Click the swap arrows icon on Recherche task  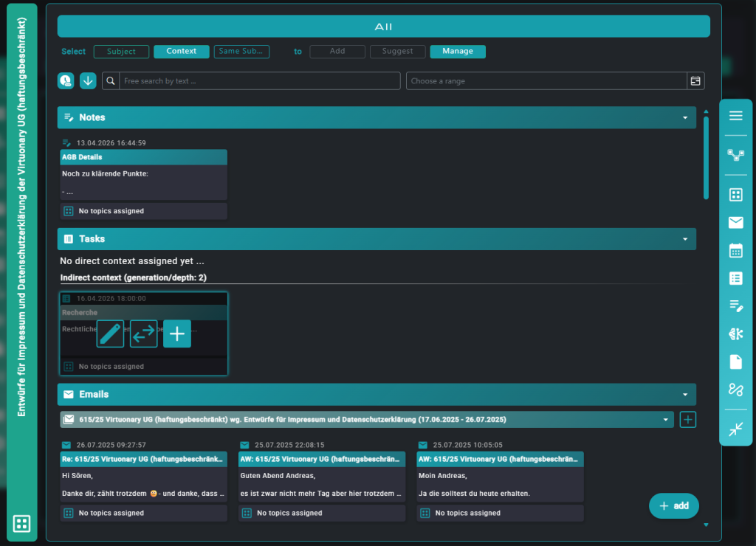(144, 334)
